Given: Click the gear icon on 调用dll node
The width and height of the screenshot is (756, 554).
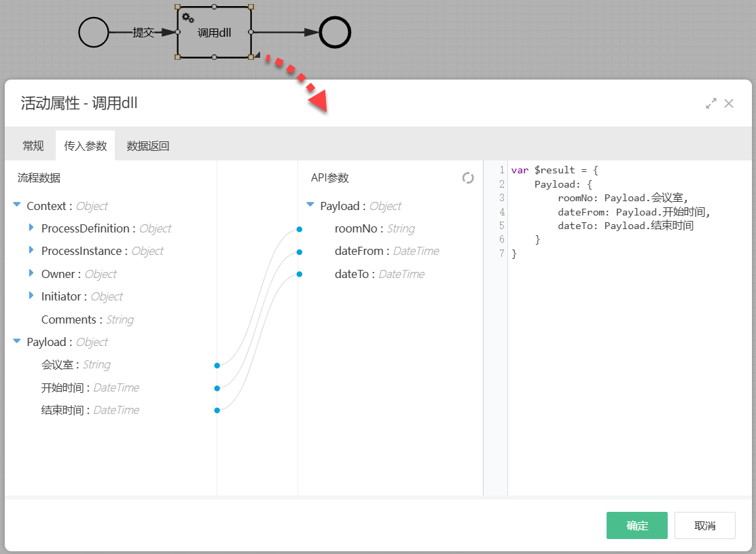Looking at the screenshot, I should pyautogui.click(x=188, y=18).
